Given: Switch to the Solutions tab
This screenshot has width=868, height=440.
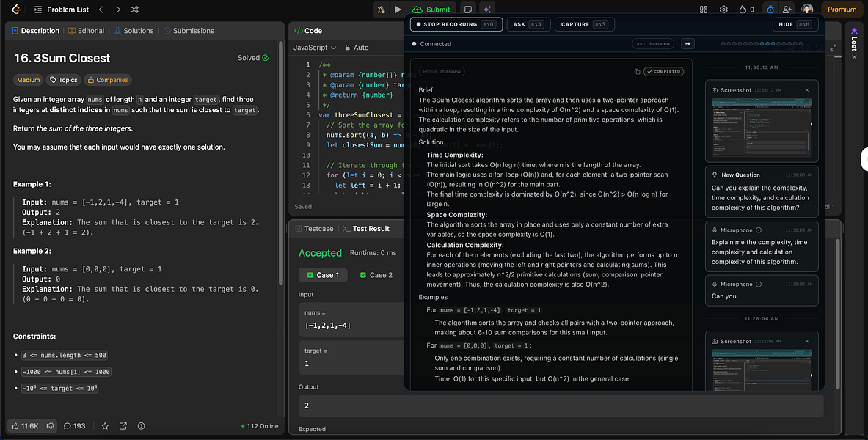Looking at the screenshot, I should pos(134,31).
